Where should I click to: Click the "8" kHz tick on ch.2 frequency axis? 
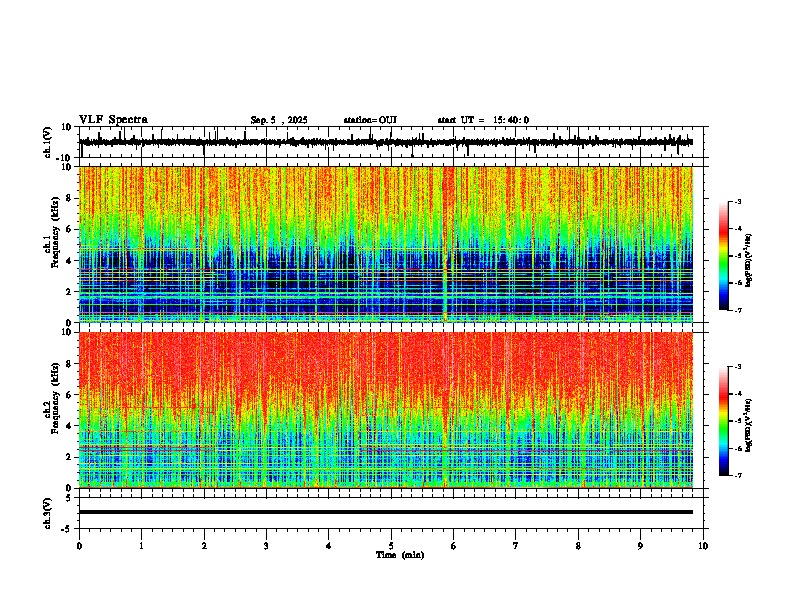70,364
